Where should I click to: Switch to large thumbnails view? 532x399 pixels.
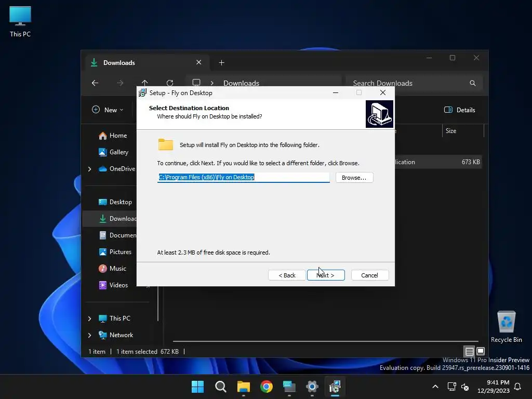(x=481, y=351)
